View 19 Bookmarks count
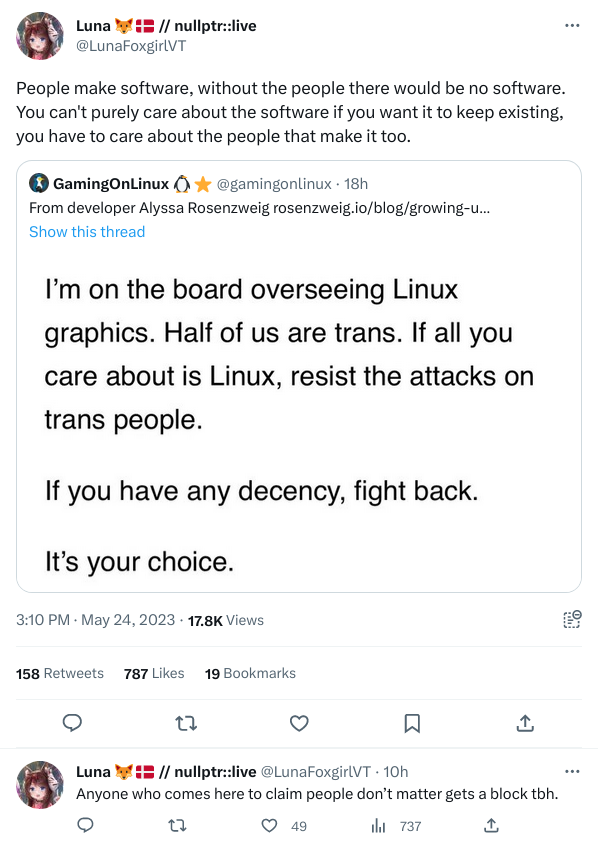 [x=250, y=673]
